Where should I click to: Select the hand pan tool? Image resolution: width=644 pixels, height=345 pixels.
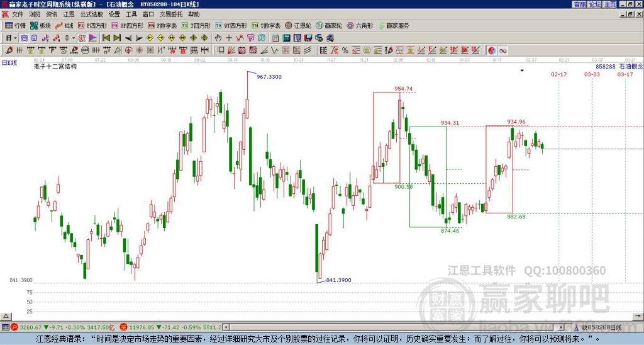coord(218,38)
